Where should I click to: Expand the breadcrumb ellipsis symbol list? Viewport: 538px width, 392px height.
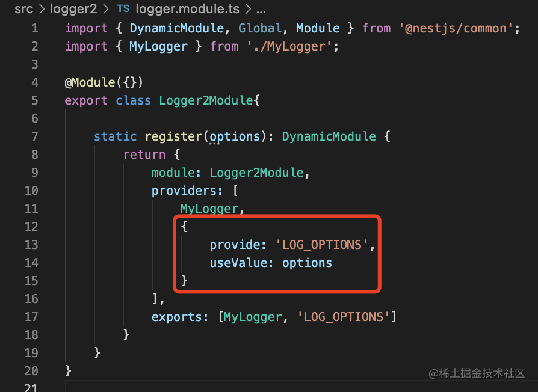coord(261,10)
